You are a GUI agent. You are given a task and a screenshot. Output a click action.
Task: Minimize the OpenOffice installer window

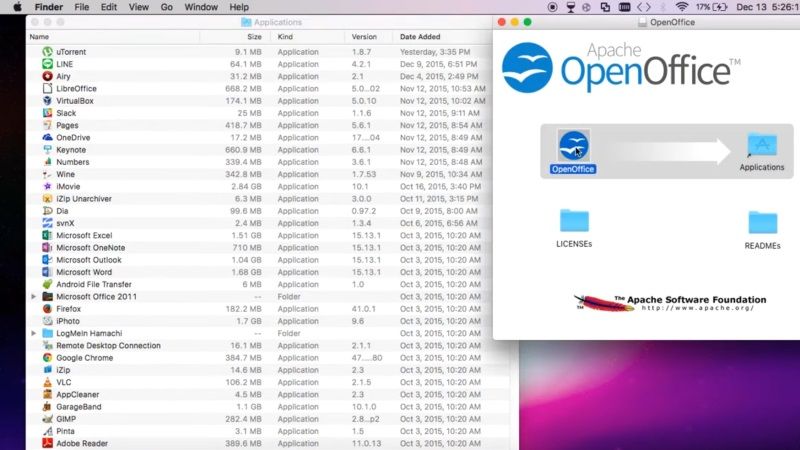click(514, 22)
